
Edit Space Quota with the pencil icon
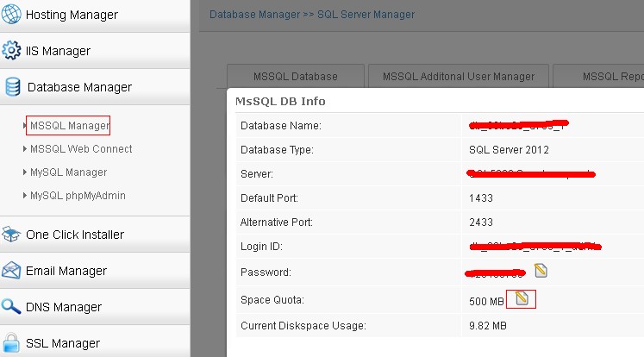point(522,299)
